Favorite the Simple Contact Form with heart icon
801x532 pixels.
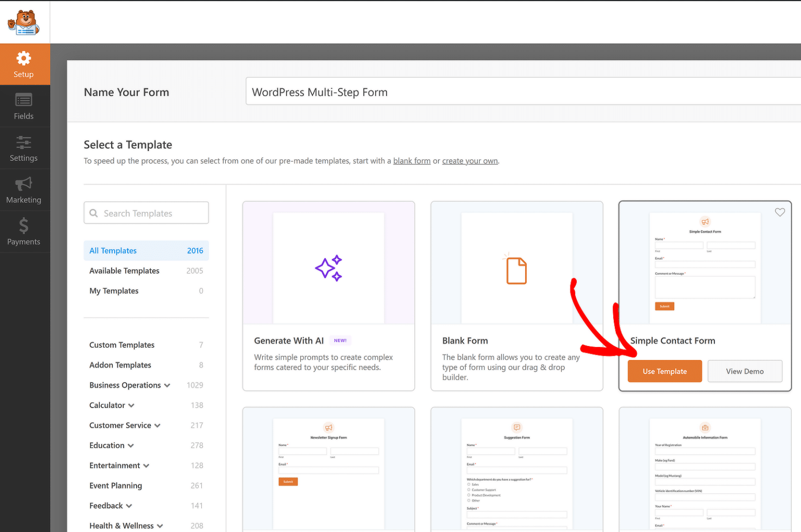(x=780, y=212)
